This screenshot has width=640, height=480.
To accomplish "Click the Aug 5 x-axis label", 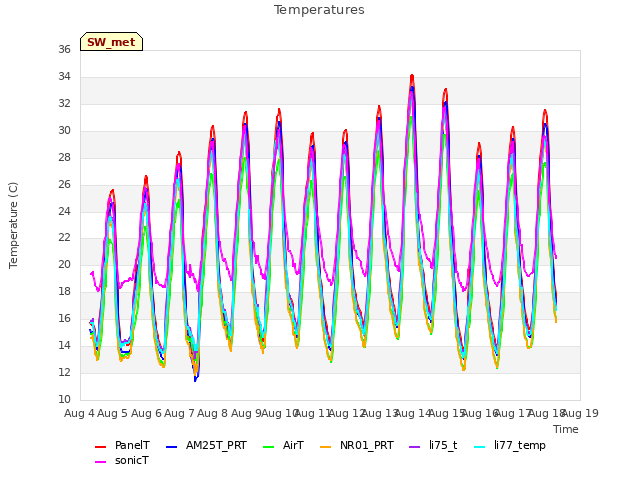I will click(113, 413).
